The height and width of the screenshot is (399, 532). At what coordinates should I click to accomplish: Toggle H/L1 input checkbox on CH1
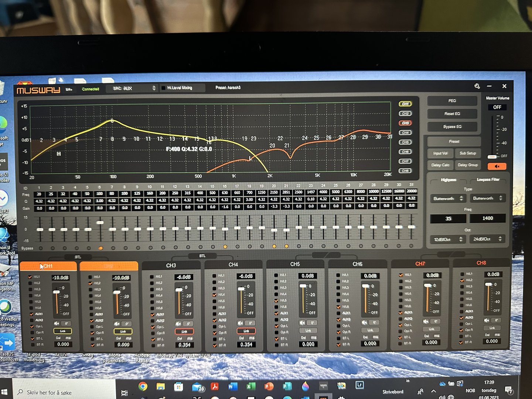(x=30, y=277)
